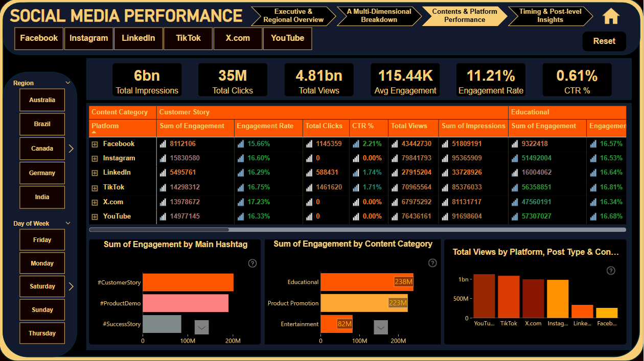Choose Thursday in Day of Week slicer

(42, 333)
